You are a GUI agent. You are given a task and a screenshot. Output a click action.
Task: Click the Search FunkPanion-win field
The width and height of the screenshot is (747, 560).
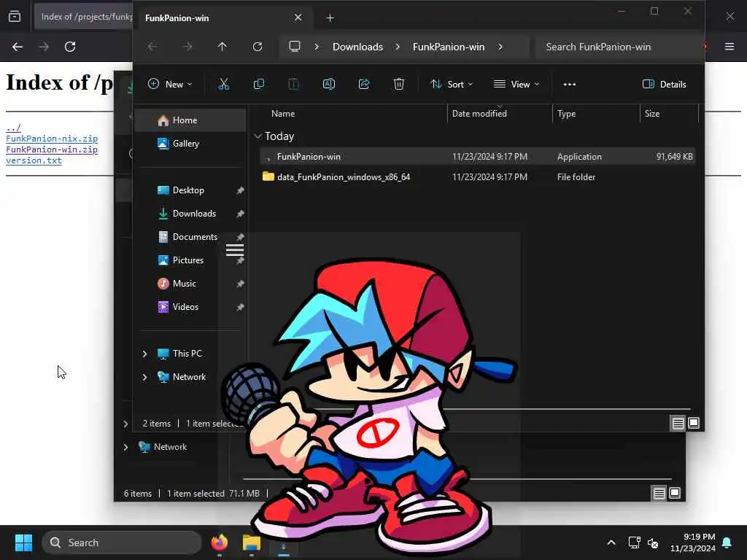tap(619, 47)
